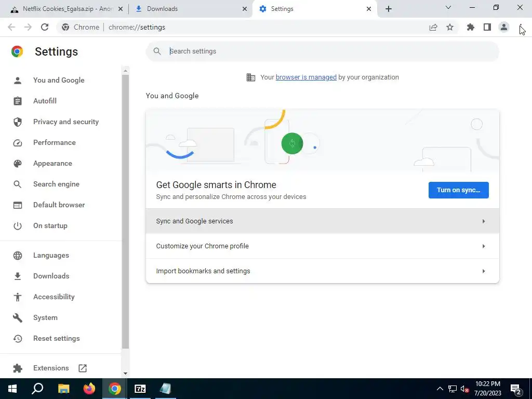
Task: Expand Sync and Google services row
Action: click(x=322, y=221)
